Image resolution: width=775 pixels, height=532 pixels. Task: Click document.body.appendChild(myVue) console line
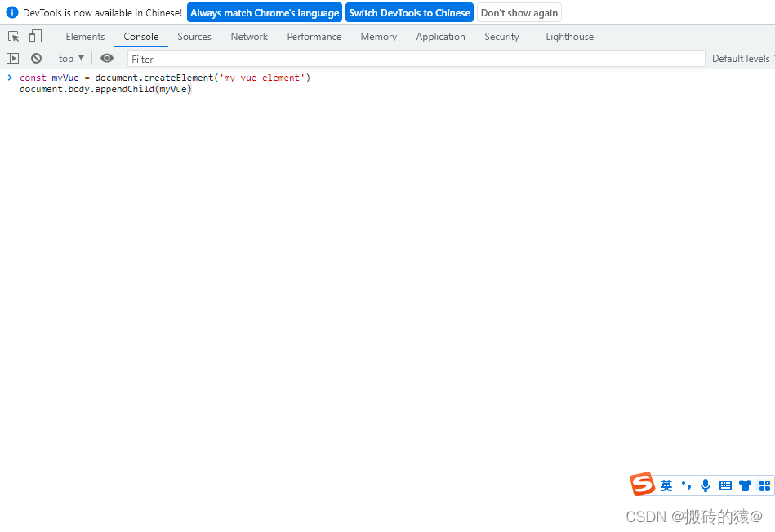tap(105, 90)
